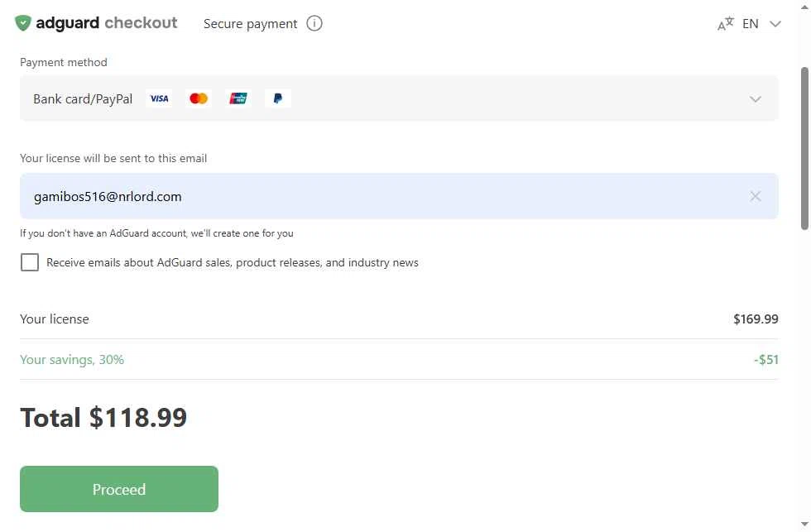The image size is (811, 532).
Task: Click the EN language label
Action: [750, 24]
